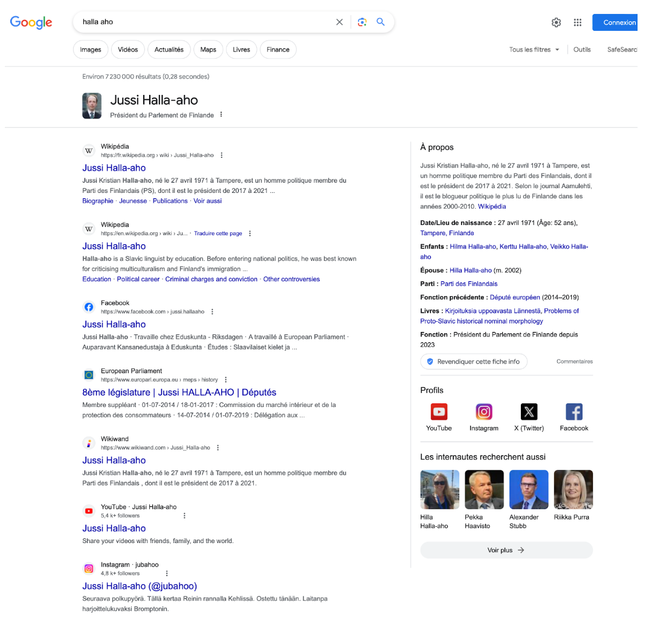
Task: Open the settings gear icon
Action: point(556,22)
